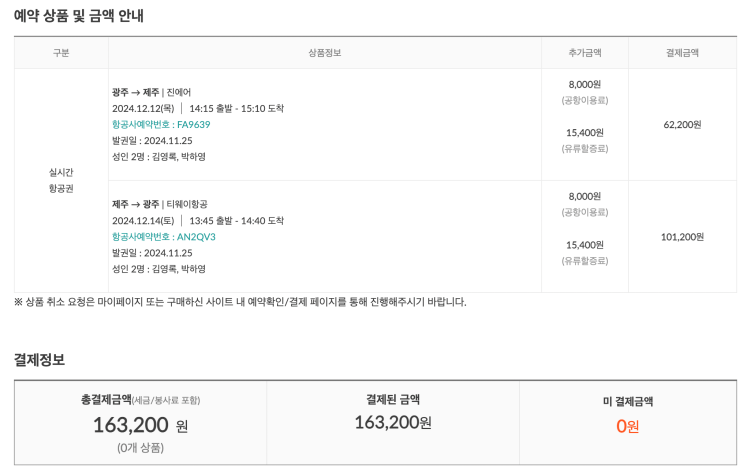Select the 101,200원 payment amount
This screenshot has height=470, width=743.
pyautogui.click(x=682, y=237)
